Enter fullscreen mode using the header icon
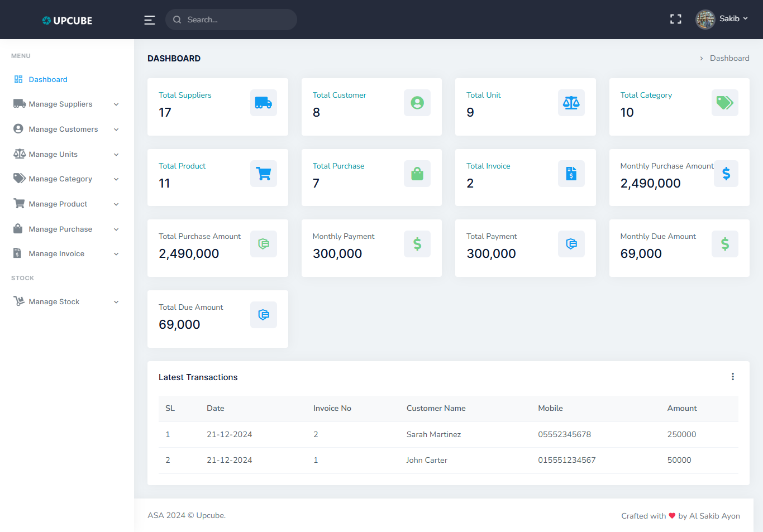Screen dimensions: 763x532 tap(675, 20)
